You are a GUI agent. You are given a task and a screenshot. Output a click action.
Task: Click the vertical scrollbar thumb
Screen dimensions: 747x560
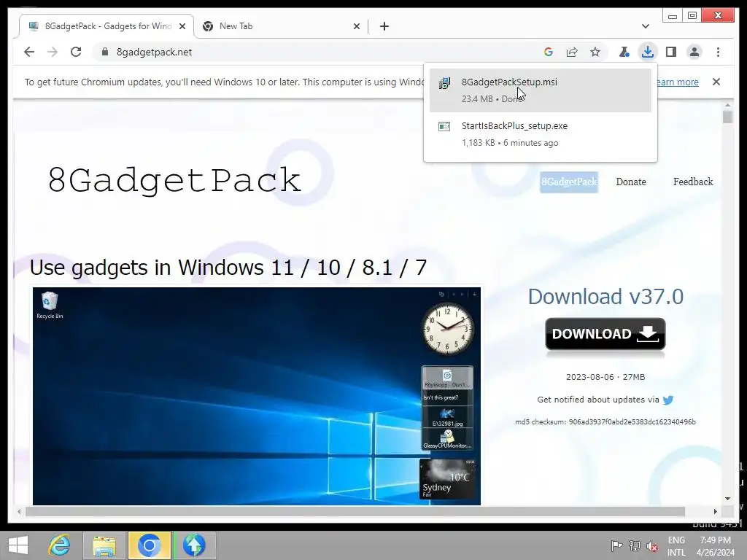727,117
